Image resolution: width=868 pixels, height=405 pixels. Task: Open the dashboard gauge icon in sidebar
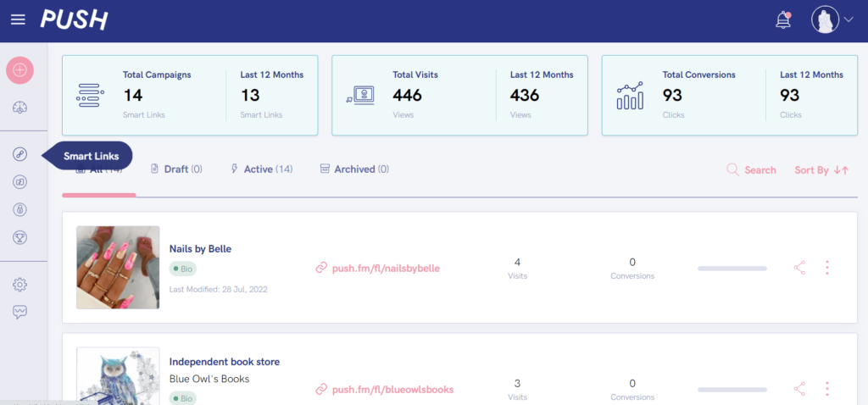pos(20,108)
